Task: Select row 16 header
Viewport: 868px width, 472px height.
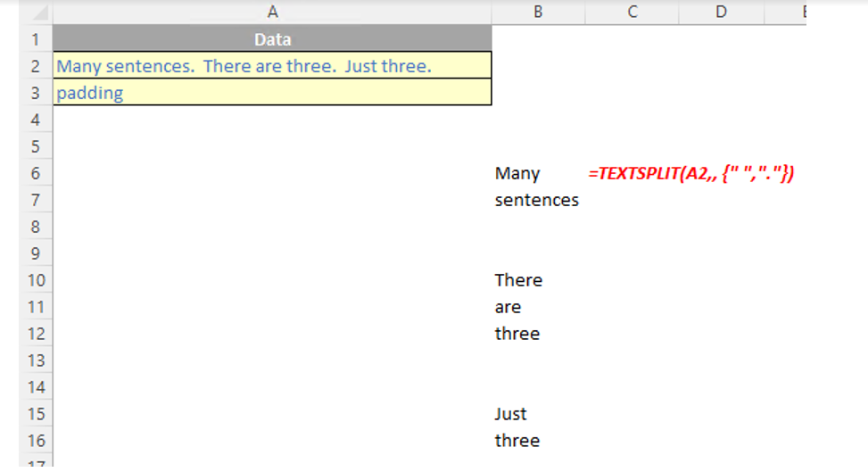Action: click(36, 441)
